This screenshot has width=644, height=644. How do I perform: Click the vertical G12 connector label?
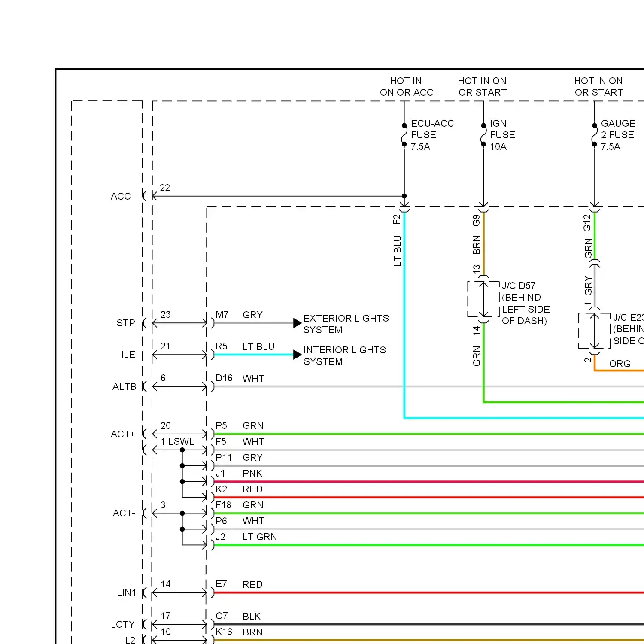[587, 223]
